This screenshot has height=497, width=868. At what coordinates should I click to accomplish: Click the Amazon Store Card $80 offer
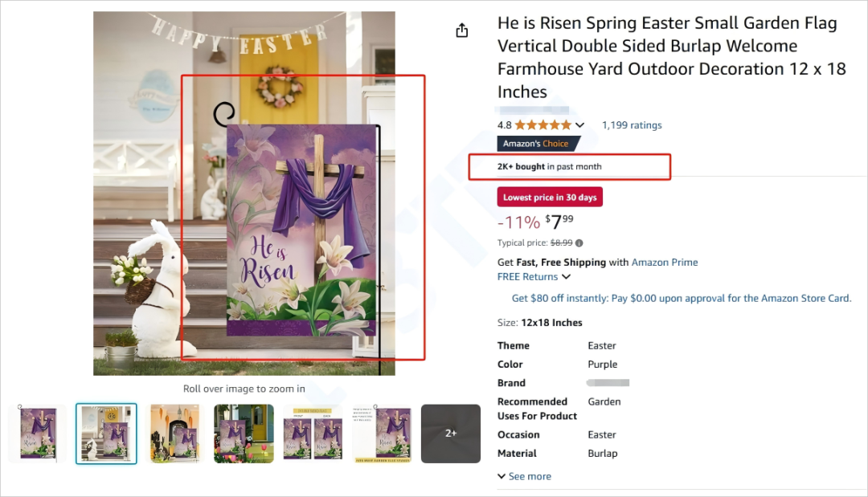tap(682, 298)
